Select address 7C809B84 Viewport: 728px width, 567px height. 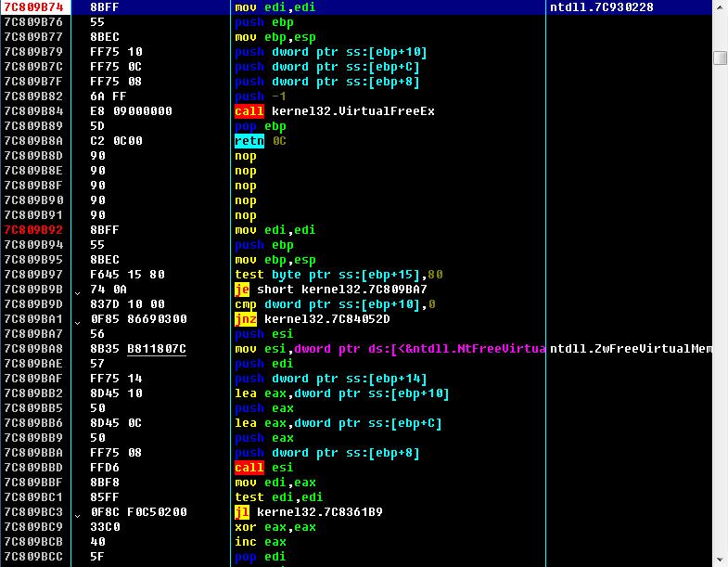click(x=33, y=111)
